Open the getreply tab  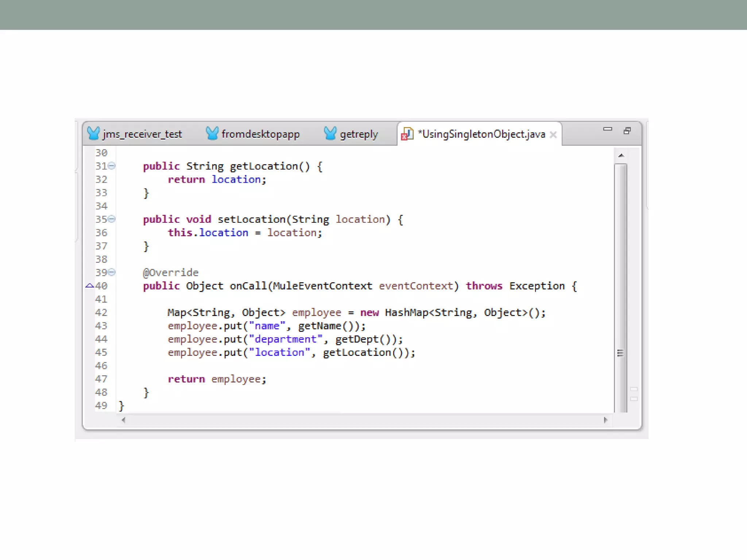[x=359, y=134]
